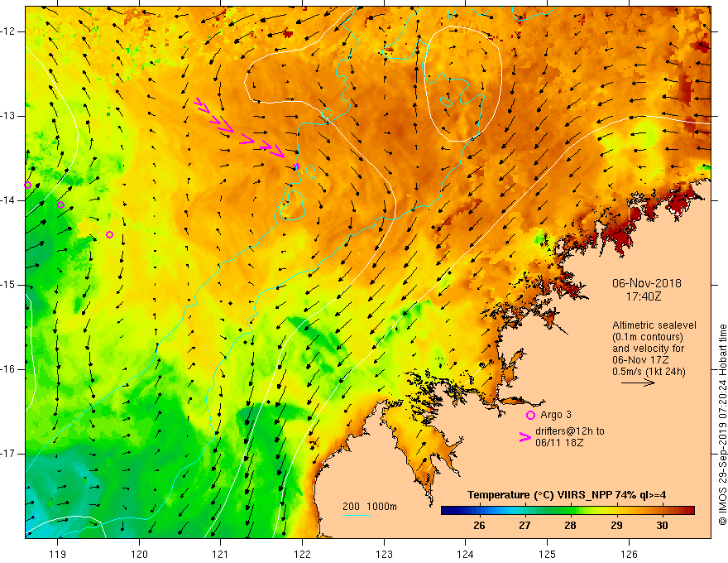Click the "Altimetric sealevel" caption line
The width and height of the screenshot is (728, 563).
click(654, 325)
